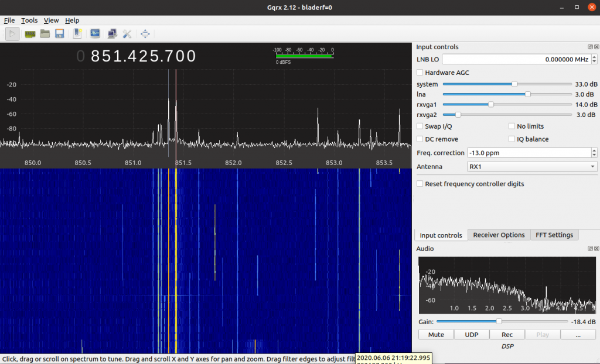
Task: Start audio recording with Rec button
Action: pyautogui.click(x=507, y=335)
